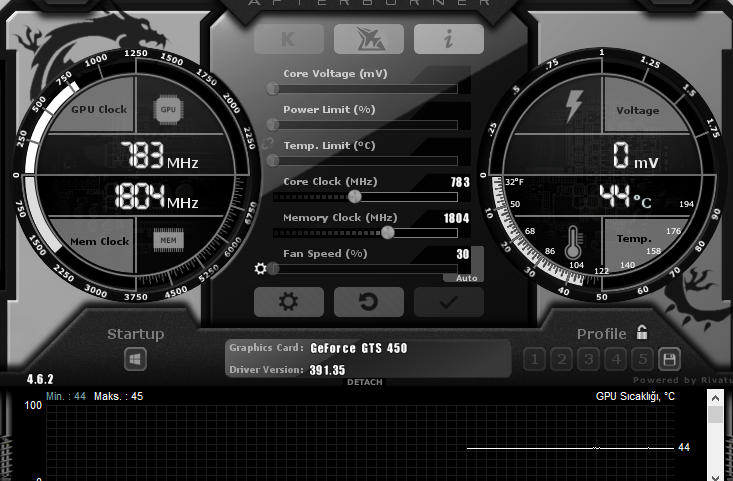Click the Maks. : 45 graph label
This screenshot has height=481, width=733.
point(118,396)
